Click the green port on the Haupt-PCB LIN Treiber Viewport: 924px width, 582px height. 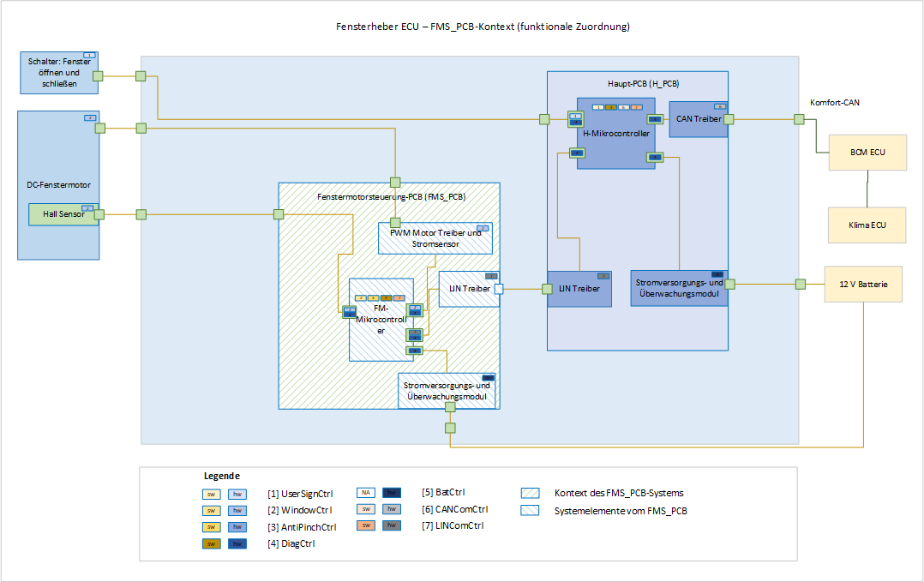pyautogui.click(x=548, y=289)
